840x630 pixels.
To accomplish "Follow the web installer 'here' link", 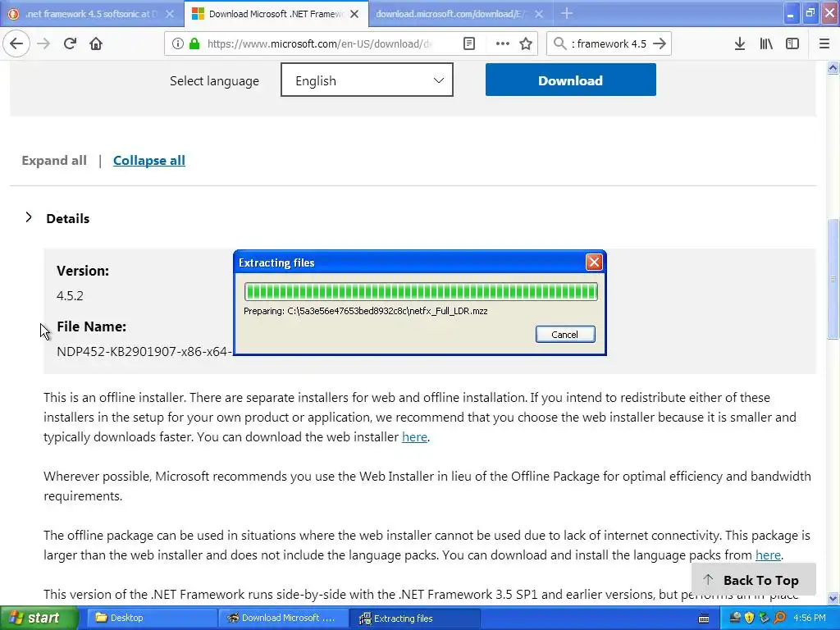I will 414,437.
